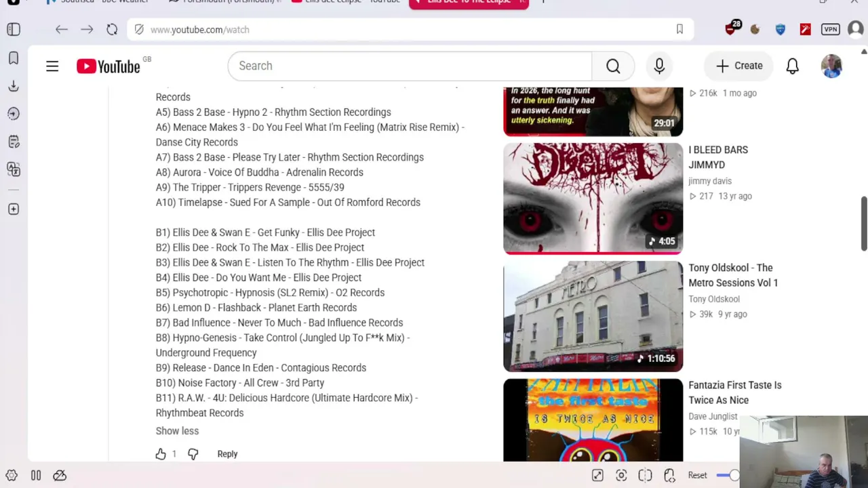
Task: Open the Downloads panel in the sidebar
Action: pos(14,86)
